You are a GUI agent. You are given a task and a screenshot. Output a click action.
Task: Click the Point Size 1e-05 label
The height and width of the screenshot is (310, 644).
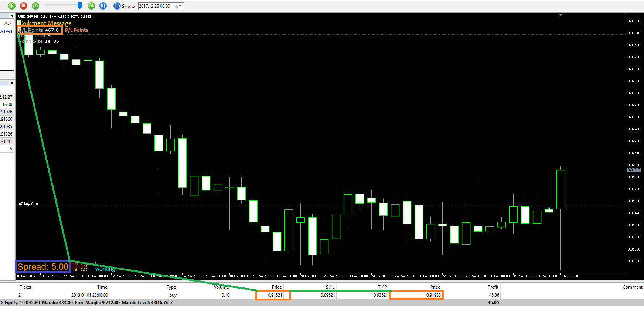39,41
